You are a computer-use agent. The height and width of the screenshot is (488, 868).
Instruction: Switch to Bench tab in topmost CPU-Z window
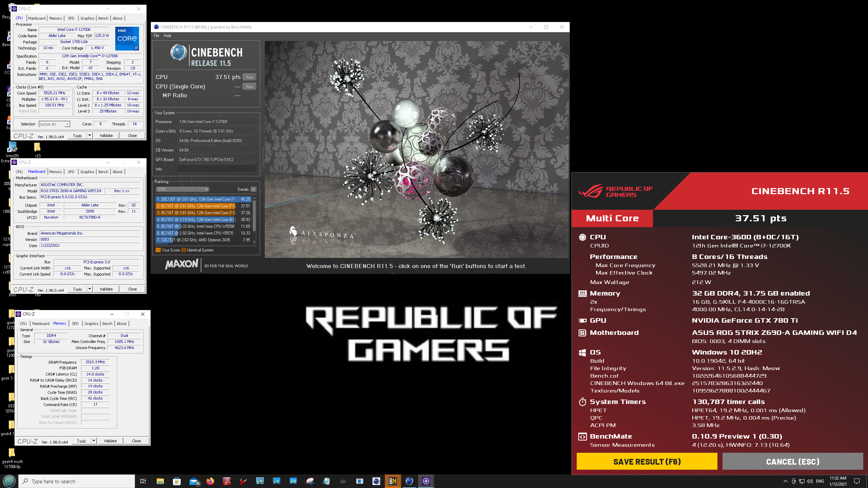click(103, 18)
